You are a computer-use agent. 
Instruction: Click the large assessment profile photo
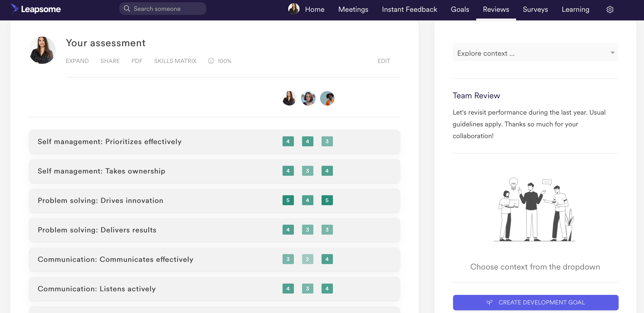(42, 50)
